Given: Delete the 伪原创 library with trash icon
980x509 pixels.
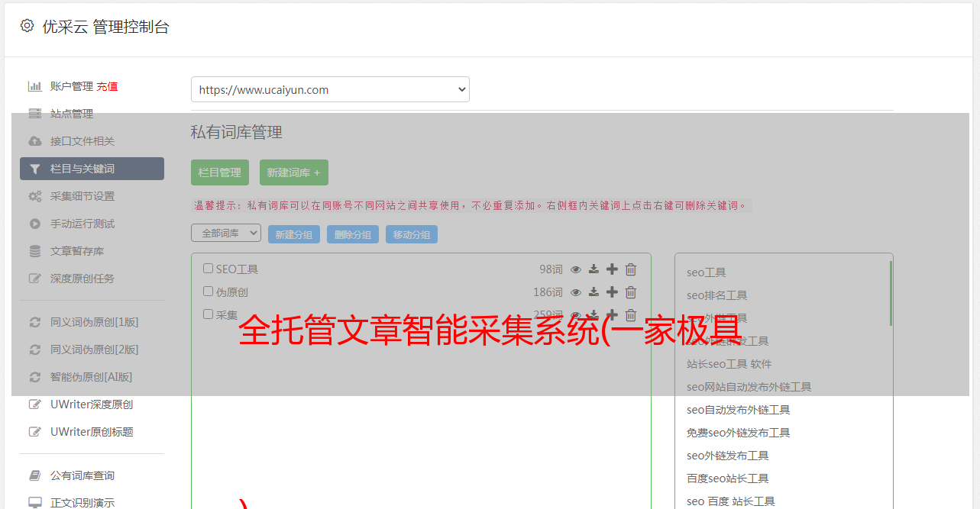Looking at the screenshot, I should pos(631,292).
